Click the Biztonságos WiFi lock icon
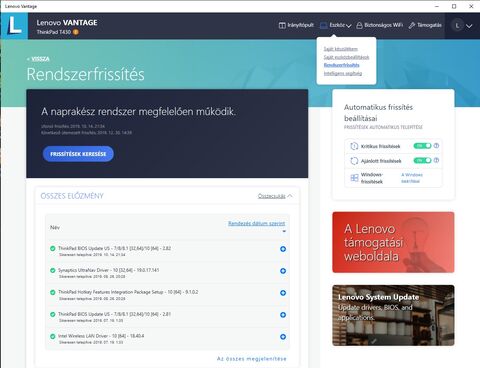The width and height of the screenshot is (480, 368). (359, 25)
